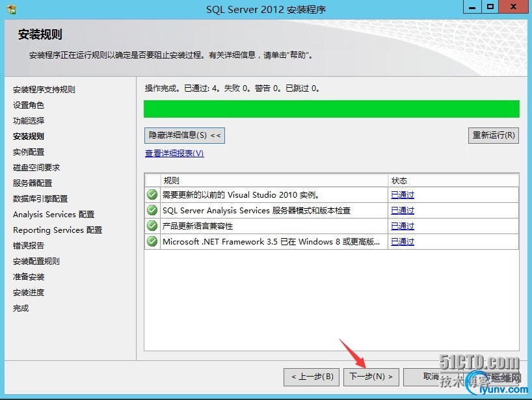Click rule text Microsoft .NET Framework 3.5
Screen dimensions: 532x400
coord(271,241)
